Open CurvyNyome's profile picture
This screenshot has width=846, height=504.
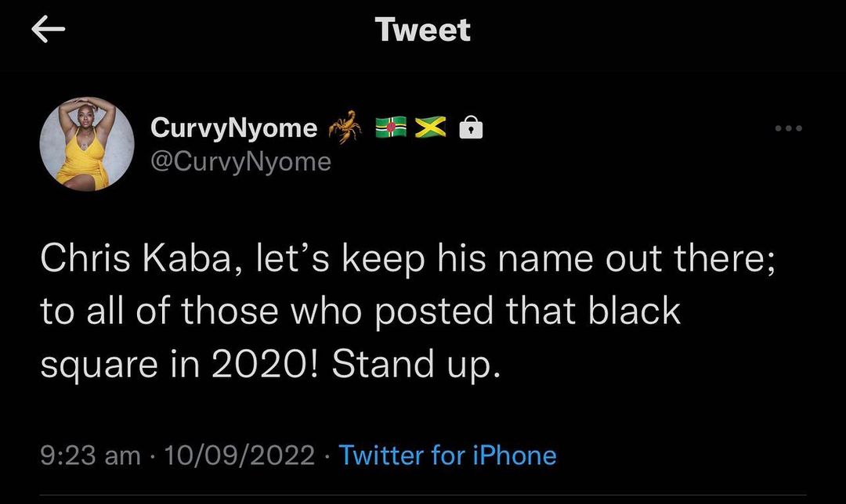pos(89,143)
